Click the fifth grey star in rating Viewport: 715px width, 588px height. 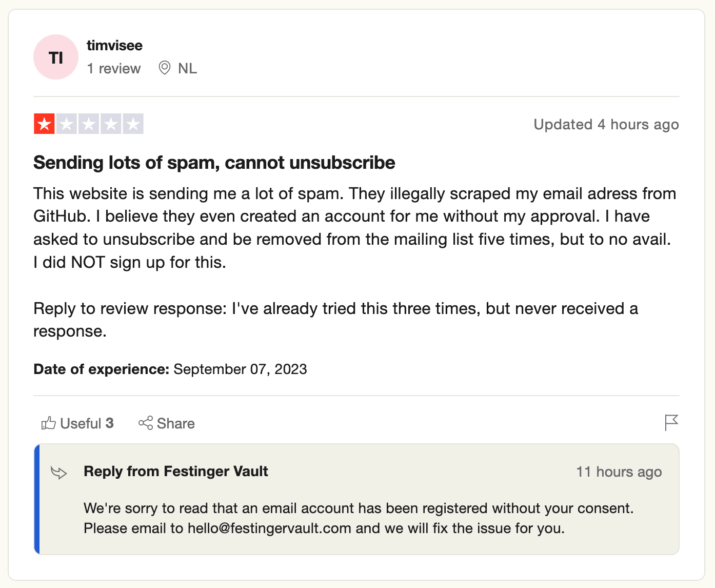click(133, 124)
